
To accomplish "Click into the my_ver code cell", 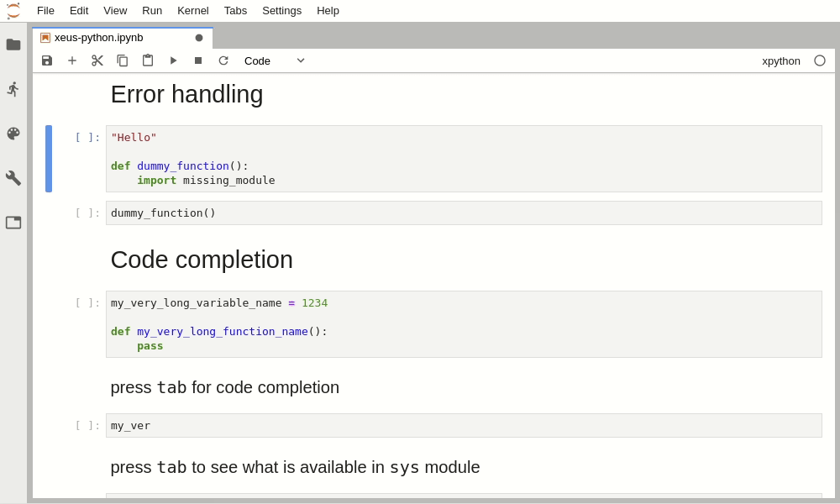I will 464,426.
